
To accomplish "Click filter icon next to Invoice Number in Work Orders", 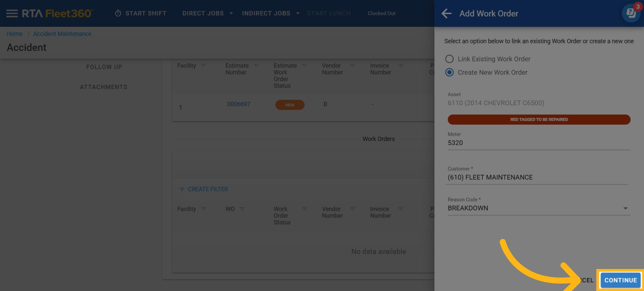I will [x=401, y=209].
